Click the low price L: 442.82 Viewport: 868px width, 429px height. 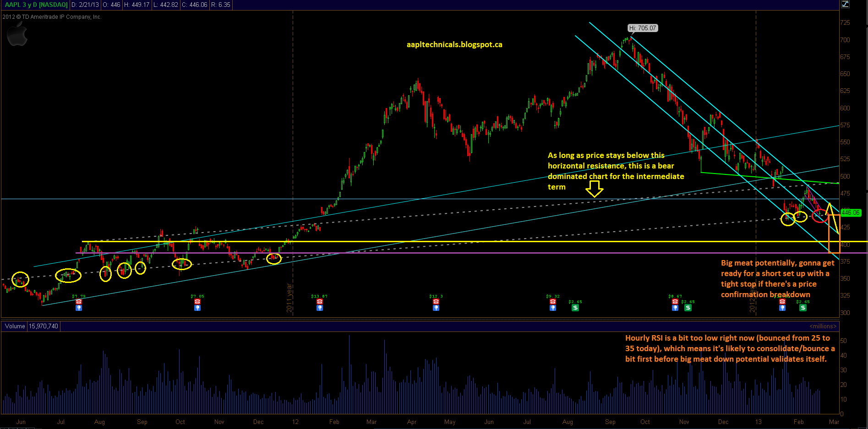pyautogui.click(x=165, y=5)
